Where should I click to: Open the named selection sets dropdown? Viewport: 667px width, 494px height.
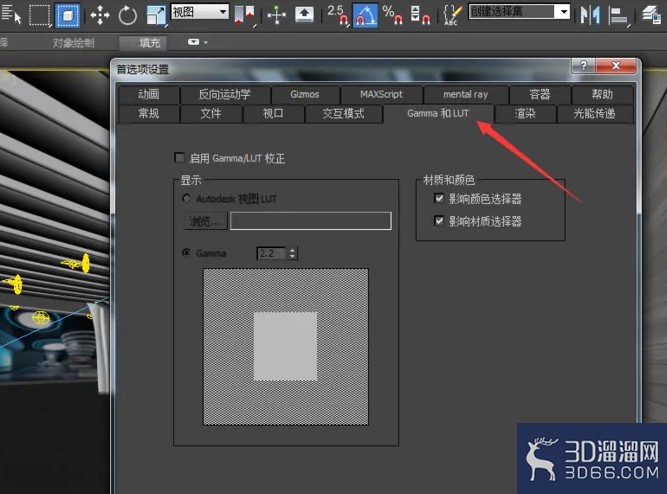pyautogui.click(x=519, y=11)
